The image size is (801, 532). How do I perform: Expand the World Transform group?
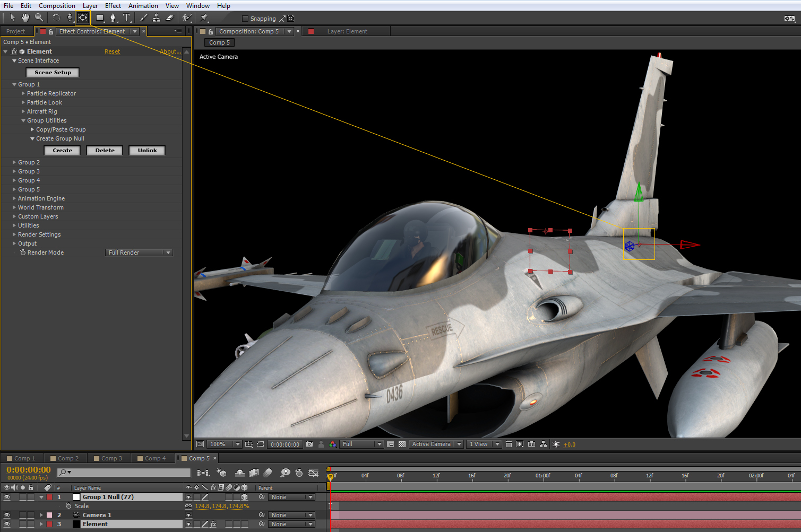click(14, 207)
